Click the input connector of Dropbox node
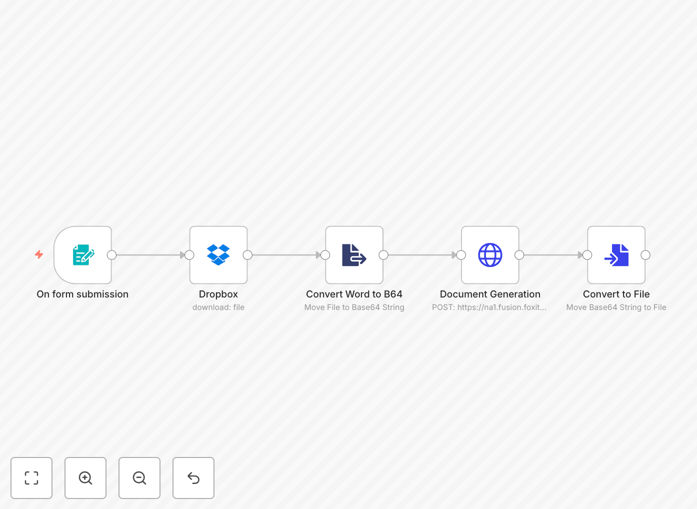Screen dimensions: 697x509 [x=189, y=255]
